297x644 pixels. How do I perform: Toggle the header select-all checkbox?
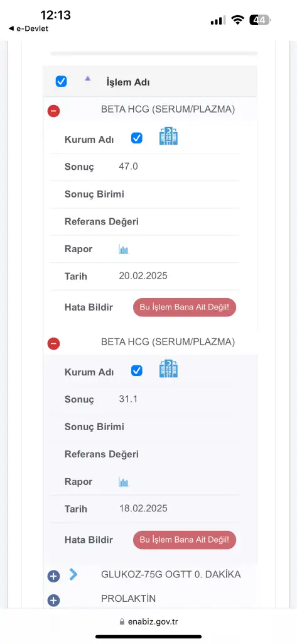61,81
